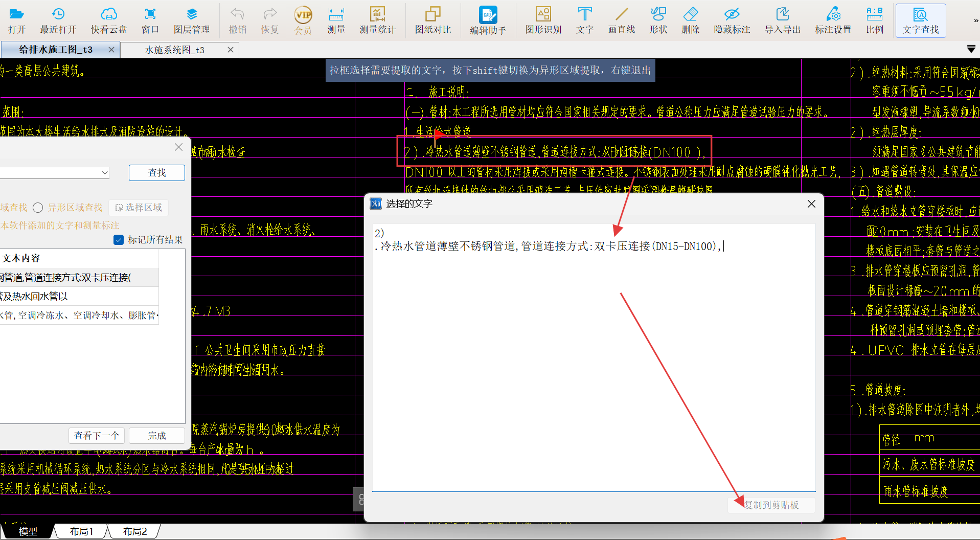Select the 形状 shape tool
The height and width of the screenshot is (540, 980).
[658, 20]
